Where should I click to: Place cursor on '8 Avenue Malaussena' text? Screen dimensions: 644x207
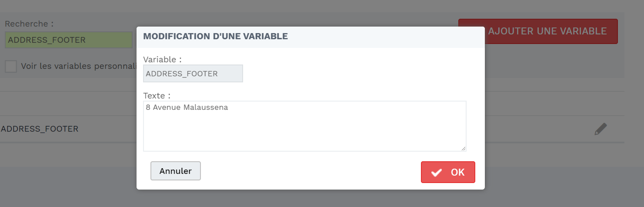(x=187, y=107)
